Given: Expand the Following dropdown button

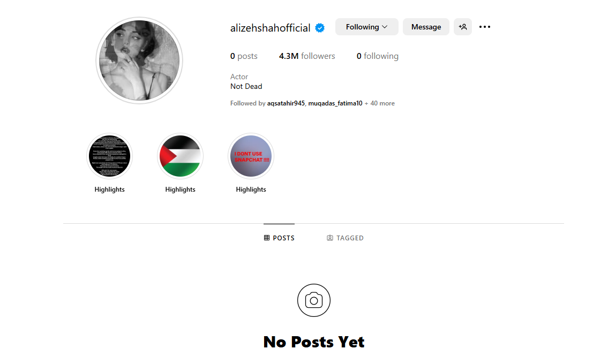Looking at the screenshot, I should [366, 27].
